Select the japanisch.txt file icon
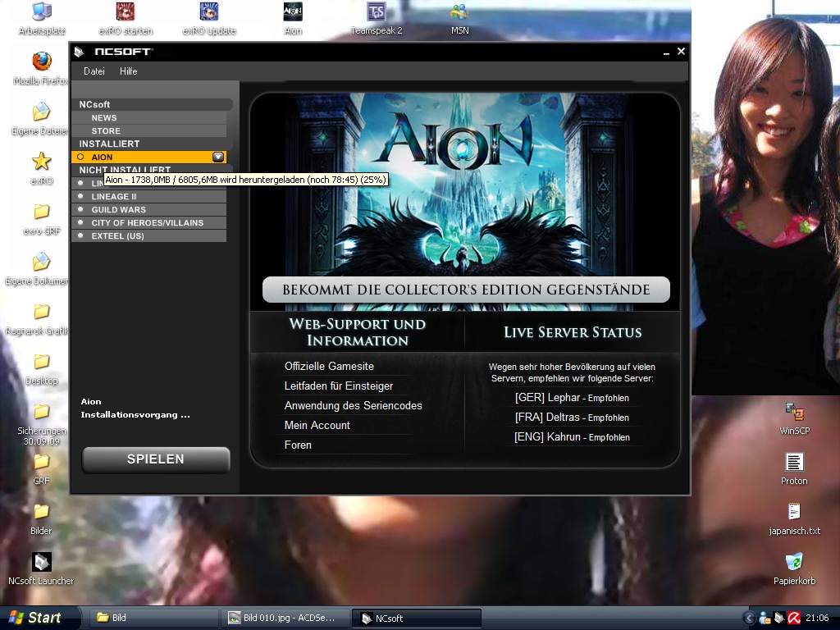This screenshot has width=840, height=630. 794,518
